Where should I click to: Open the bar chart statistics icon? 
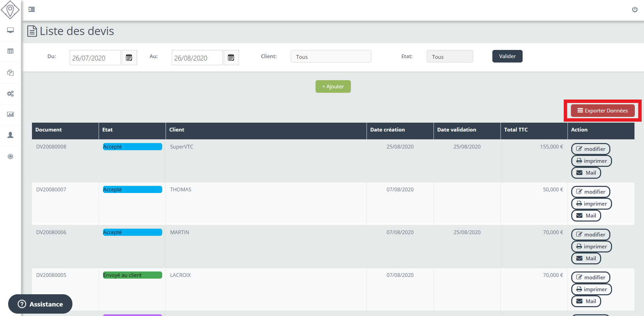click(x=11, y=115)
